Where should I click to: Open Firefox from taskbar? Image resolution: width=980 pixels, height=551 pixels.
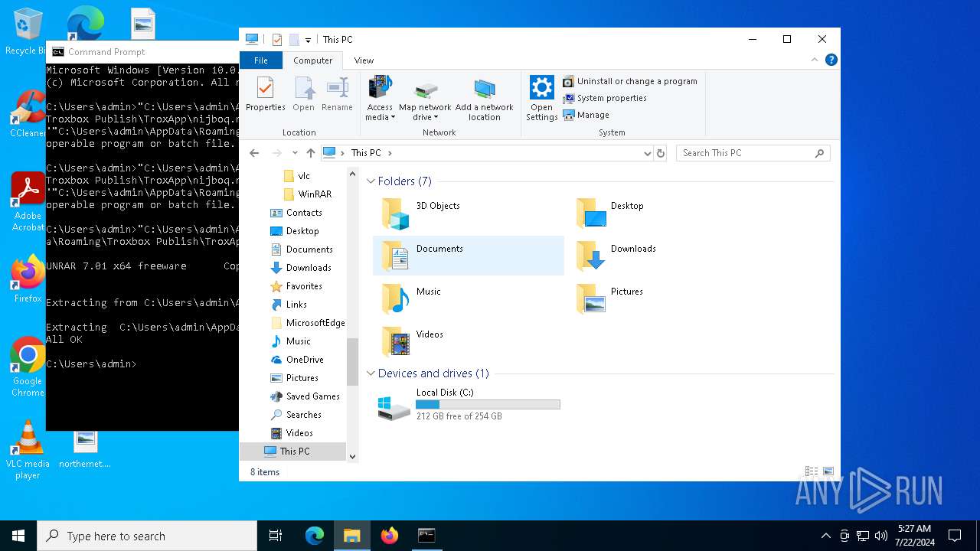coord(390,536)
